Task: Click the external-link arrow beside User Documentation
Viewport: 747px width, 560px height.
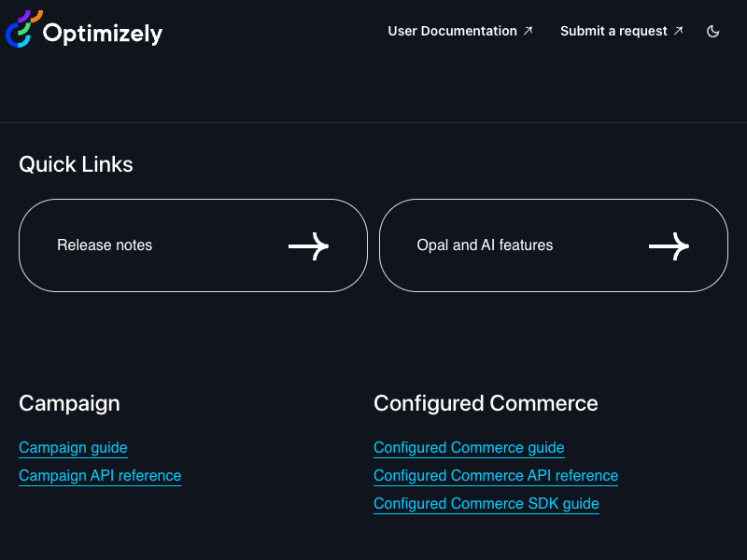Action: tap(528, 31)
